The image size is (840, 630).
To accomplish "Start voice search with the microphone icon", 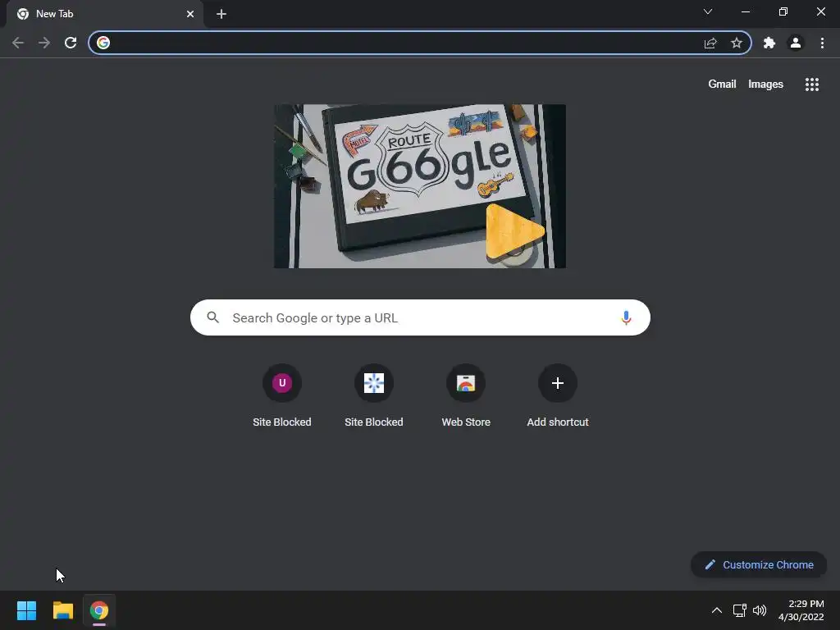I will click(626, 317).
